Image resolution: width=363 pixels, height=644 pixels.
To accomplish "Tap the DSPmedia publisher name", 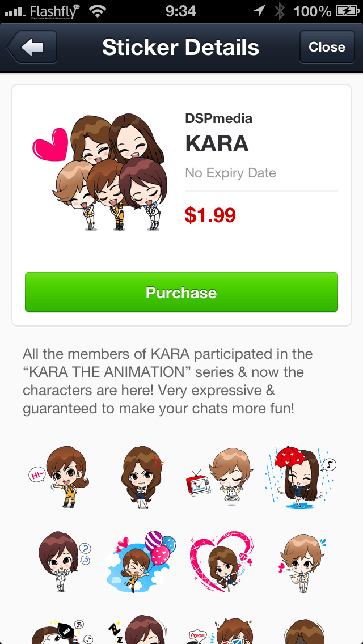I will 218,118.
